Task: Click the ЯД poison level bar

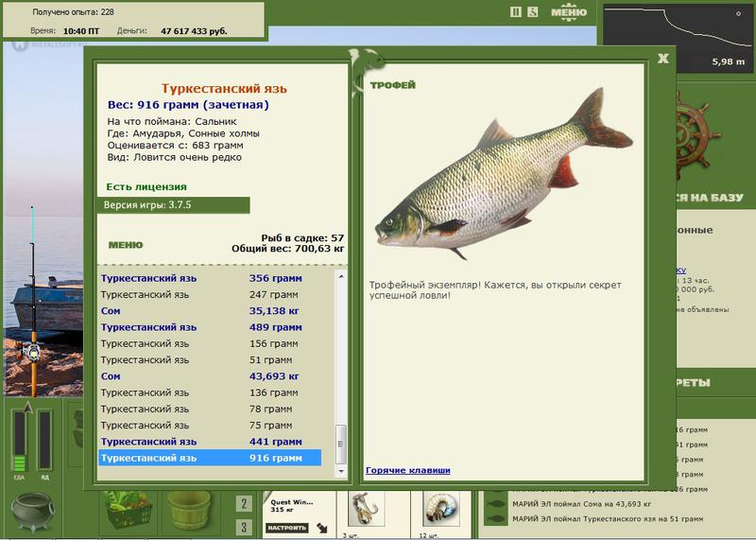Action: tap(44, 440)
